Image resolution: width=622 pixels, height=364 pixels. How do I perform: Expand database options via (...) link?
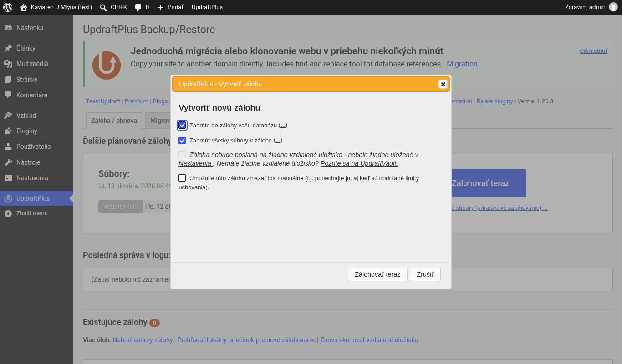[x=283, y=125]
